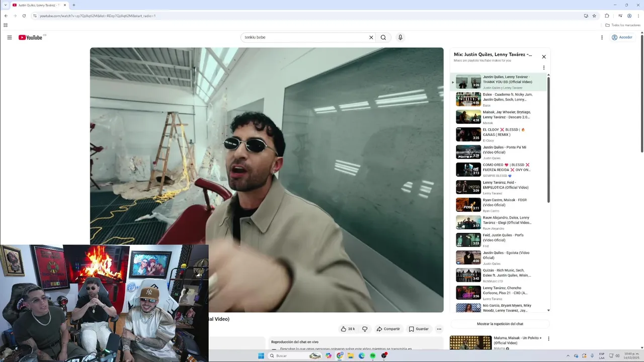
Task: Open the YouTube hamburger guide menu
Action: 9,37
